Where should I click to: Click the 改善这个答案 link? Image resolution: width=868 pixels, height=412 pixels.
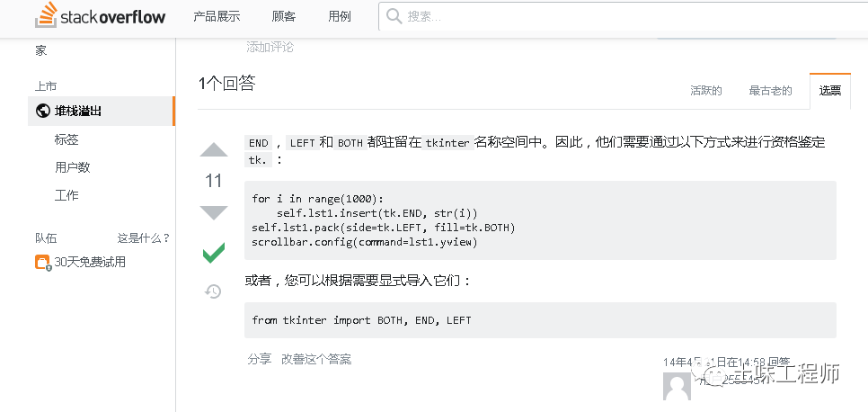coord(315,359)
